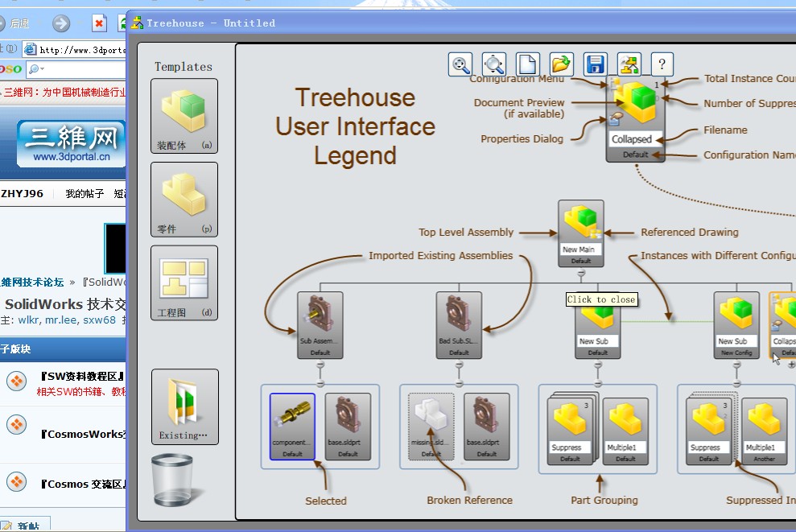Viewport: 796px width, 532px height.
Task: Select the highlighted component... Default part
Action: [292, 427]
